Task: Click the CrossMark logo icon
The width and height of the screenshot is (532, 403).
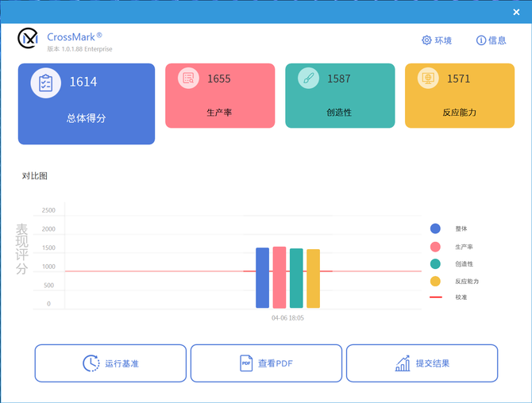Action: click(29, 38)
